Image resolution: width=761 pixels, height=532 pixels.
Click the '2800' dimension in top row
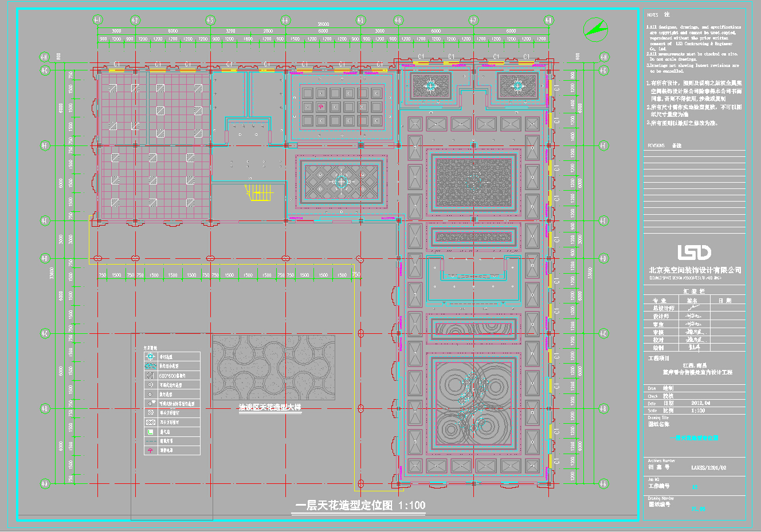pos(268,31)
